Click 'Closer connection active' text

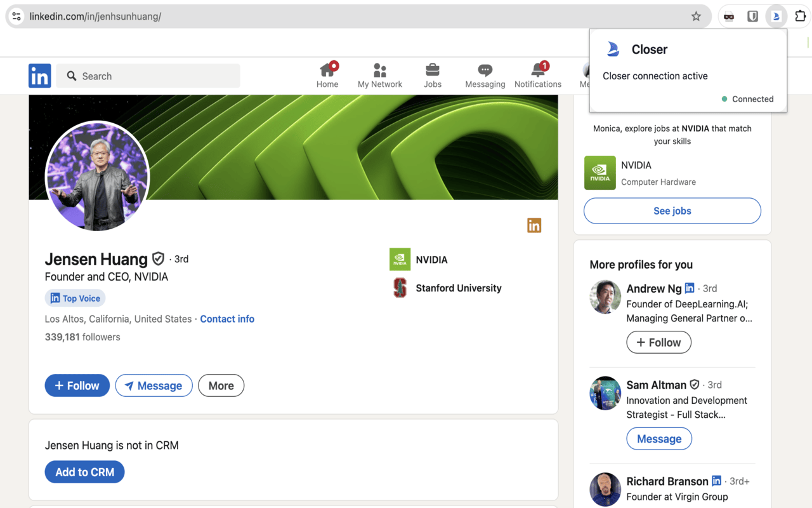[655, 76]
